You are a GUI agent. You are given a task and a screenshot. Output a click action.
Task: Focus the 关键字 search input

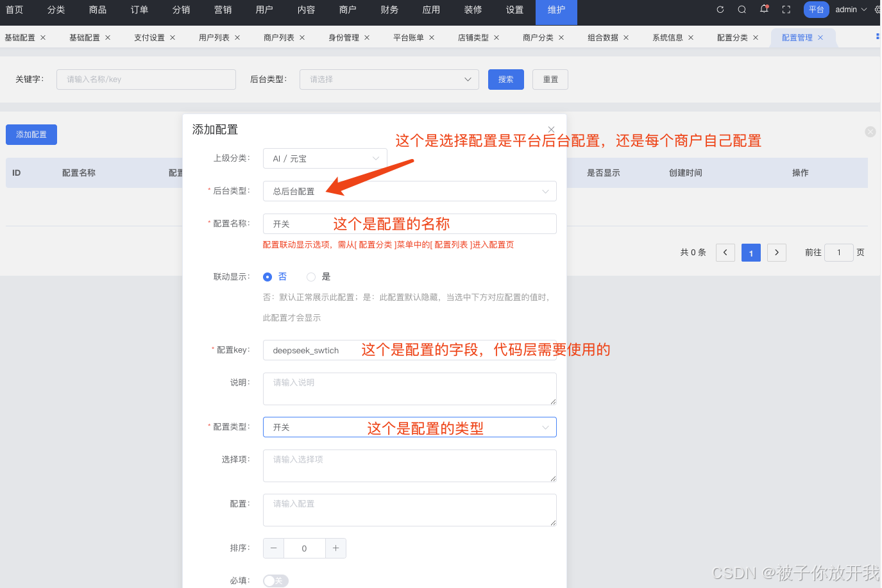[146, 80]
